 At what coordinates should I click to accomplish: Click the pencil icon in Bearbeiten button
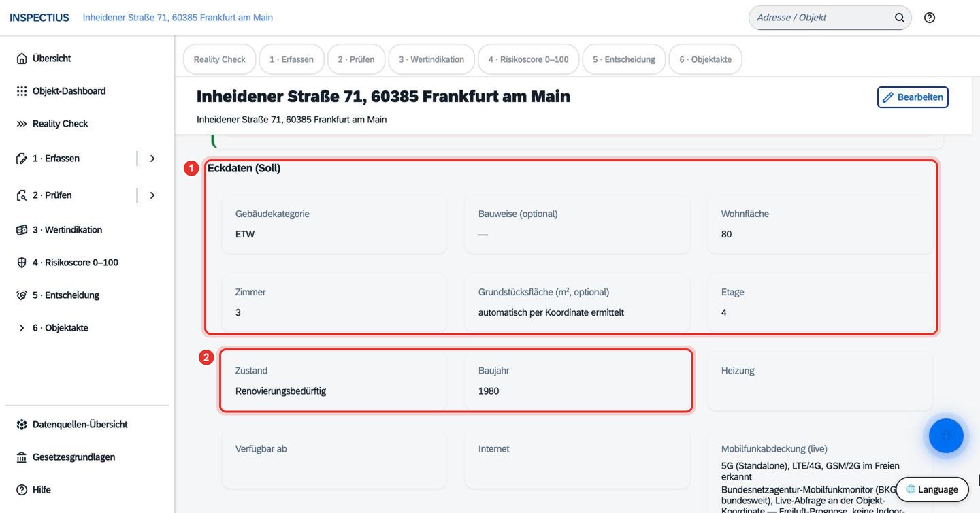click(888, 97)
